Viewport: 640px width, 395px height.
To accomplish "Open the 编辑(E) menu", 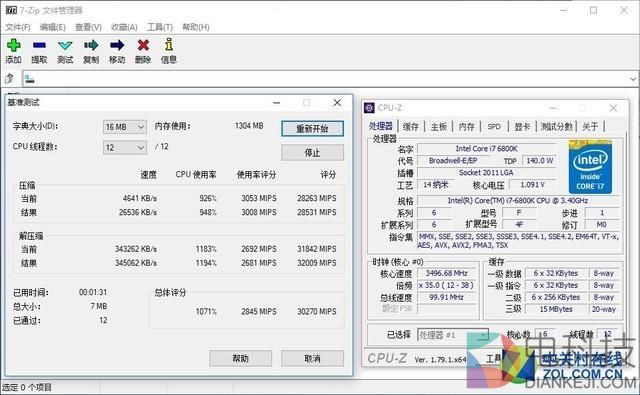I will [x=53, y=27].
